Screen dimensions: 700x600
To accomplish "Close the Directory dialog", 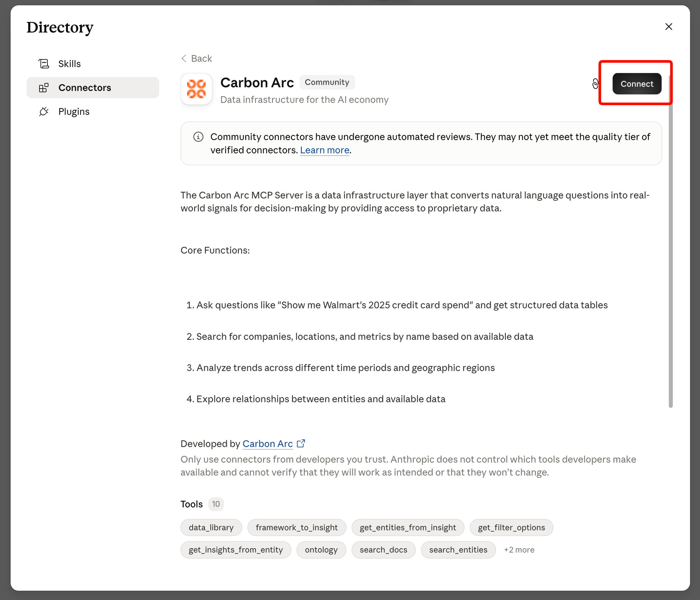I will click(668, 27).
